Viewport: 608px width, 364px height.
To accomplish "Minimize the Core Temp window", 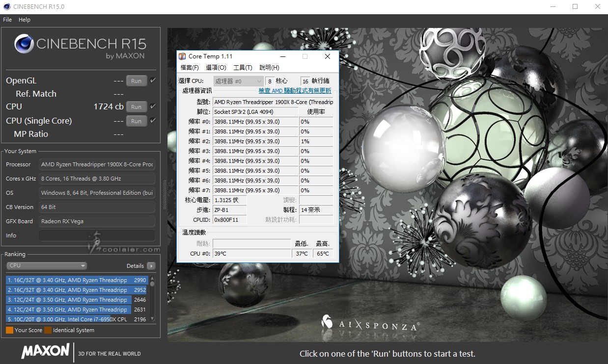I will (282, 56).
